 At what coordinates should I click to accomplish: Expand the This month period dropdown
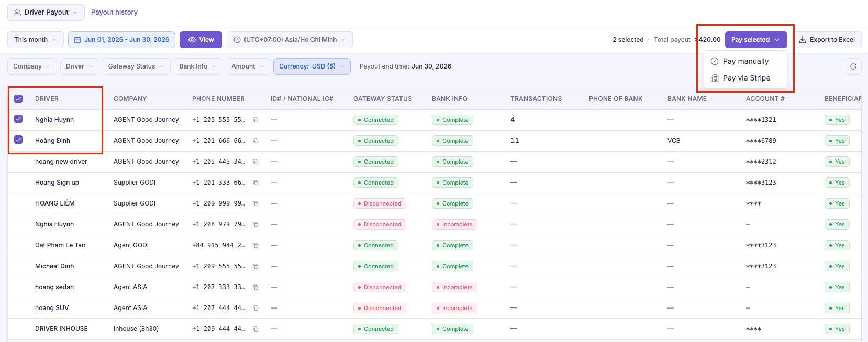(x=36, y=40)
